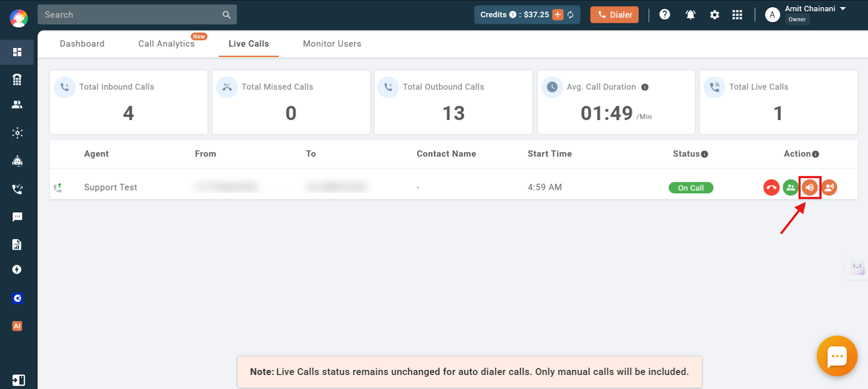Open the live chat widget bubble
868x389 pixels.
click(x=837, y=356)
